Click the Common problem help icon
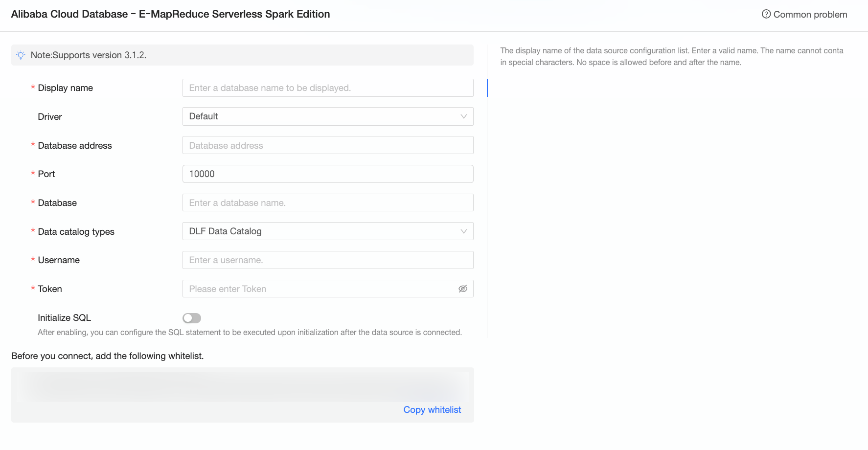 click(x=766, y=14)
